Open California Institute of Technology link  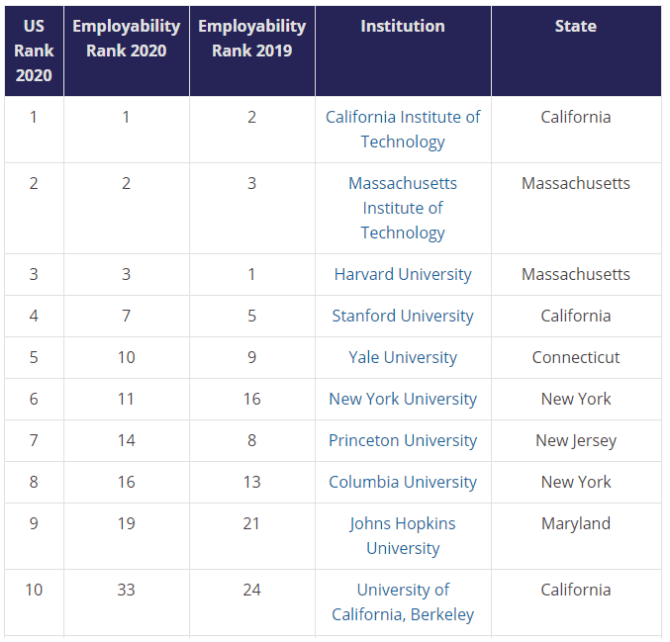tap(402, 129)
